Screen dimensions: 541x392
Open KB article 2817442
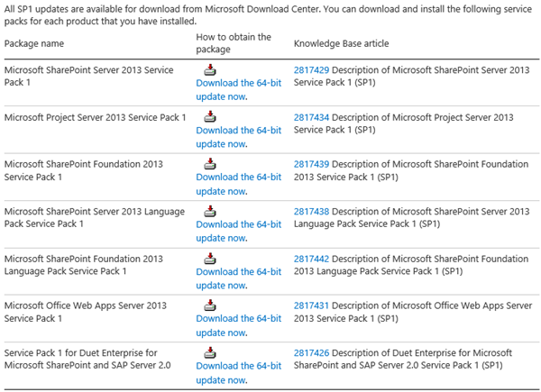point(311,259)
